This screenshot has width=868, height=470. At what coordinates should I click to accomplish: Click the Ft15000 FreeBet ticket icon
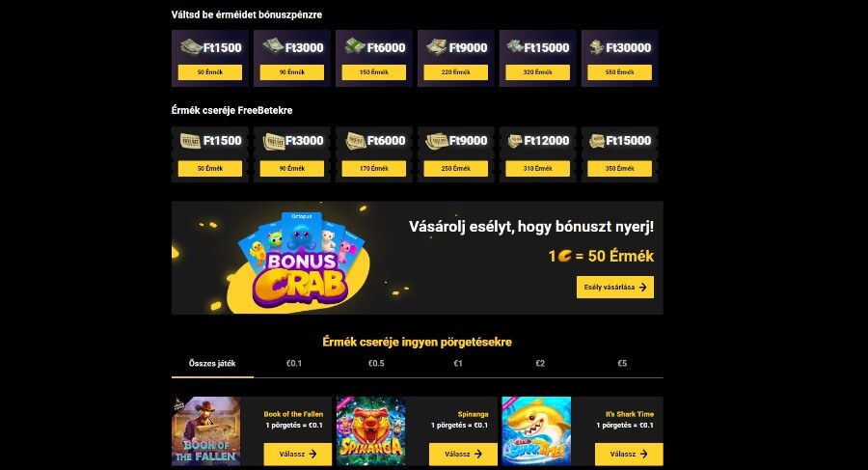[x=596, y=141]
